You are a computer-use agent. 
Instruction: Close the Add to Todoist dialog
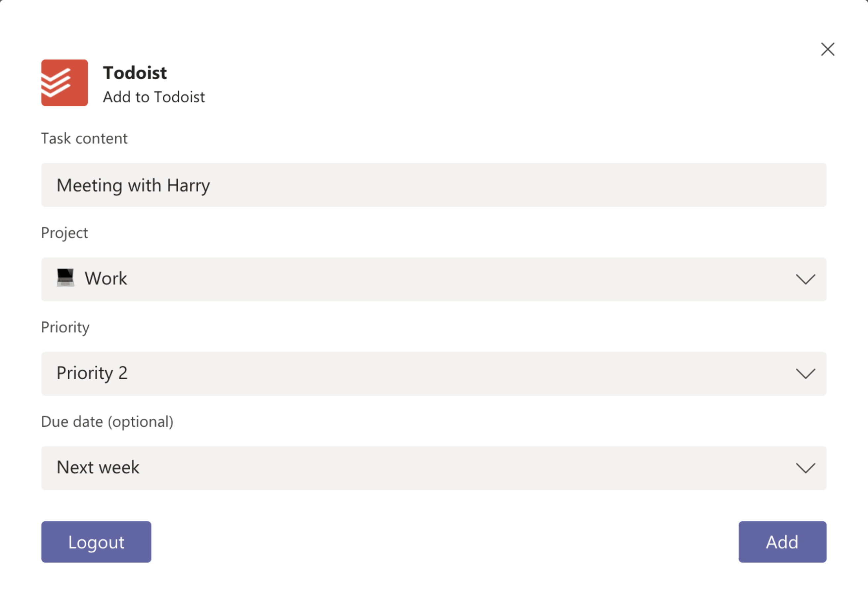tap(828, 49)
